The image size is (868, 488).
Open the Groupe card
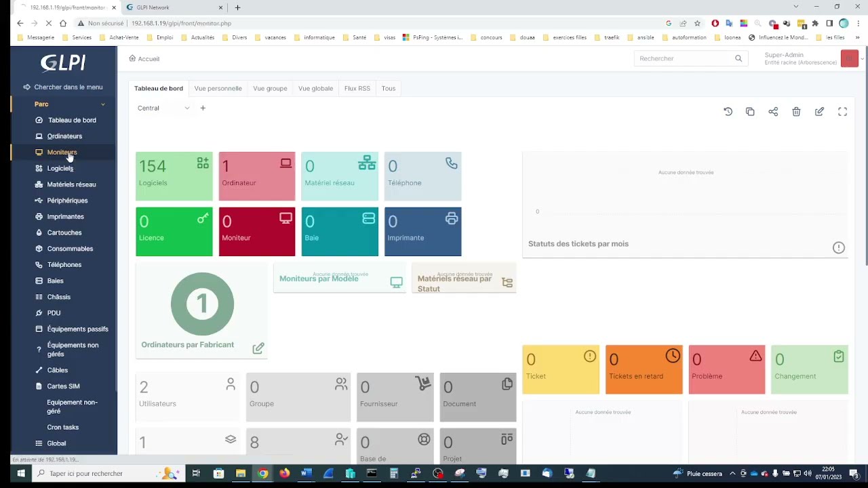point(298,397)
